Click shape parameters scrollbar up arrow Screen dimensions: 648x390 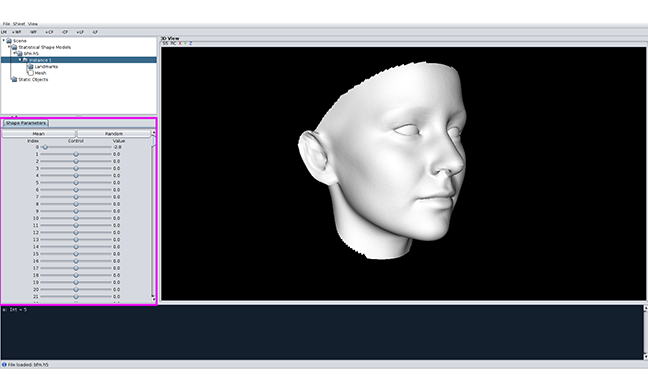[x=153, y=132]
